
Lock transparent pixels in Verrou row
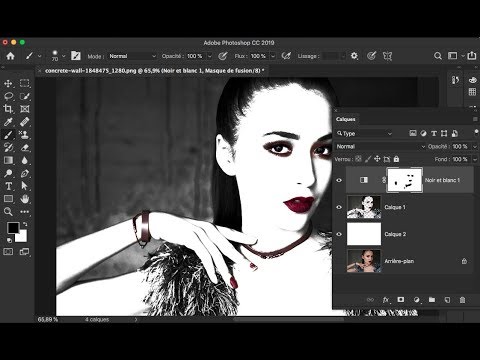pyautogui.click(x=358, y=159)
